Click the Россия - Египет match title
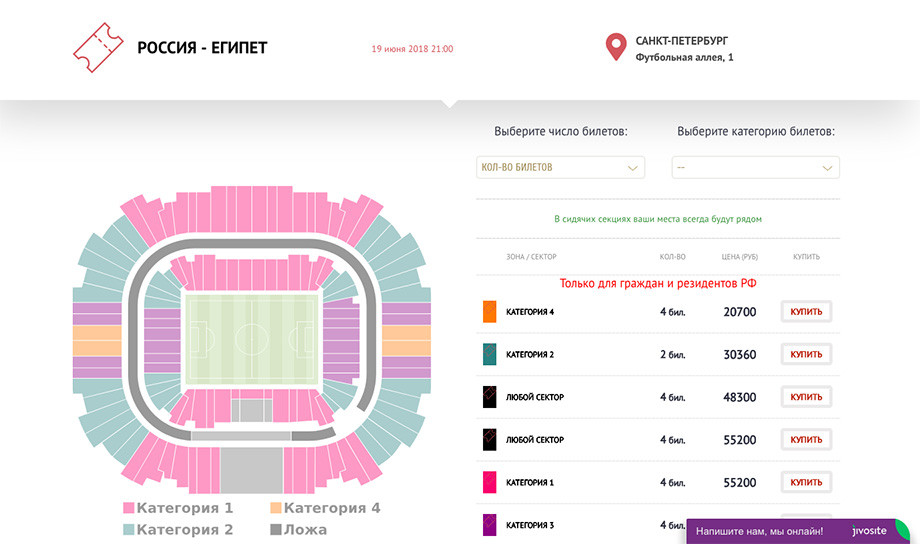 click(202, 48)
